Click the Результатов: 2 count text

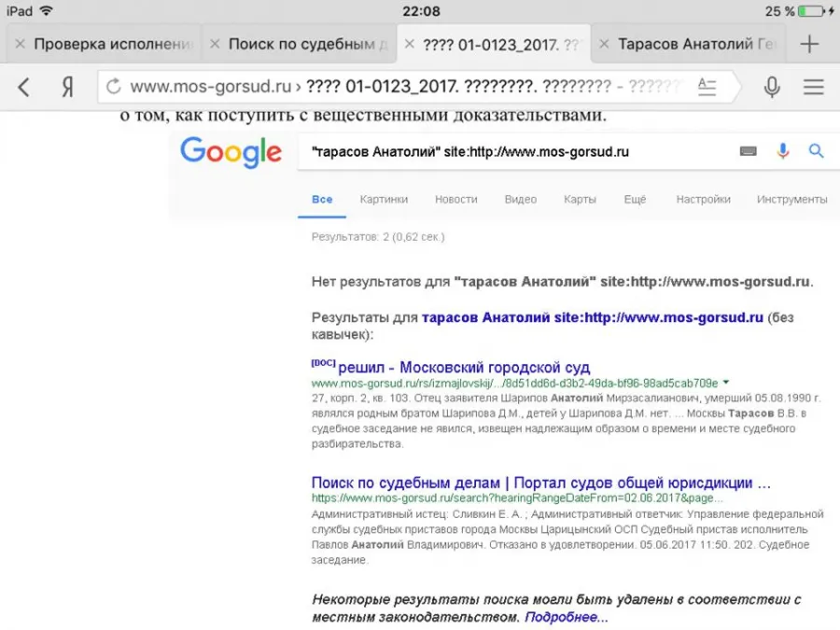pos(378,237)
